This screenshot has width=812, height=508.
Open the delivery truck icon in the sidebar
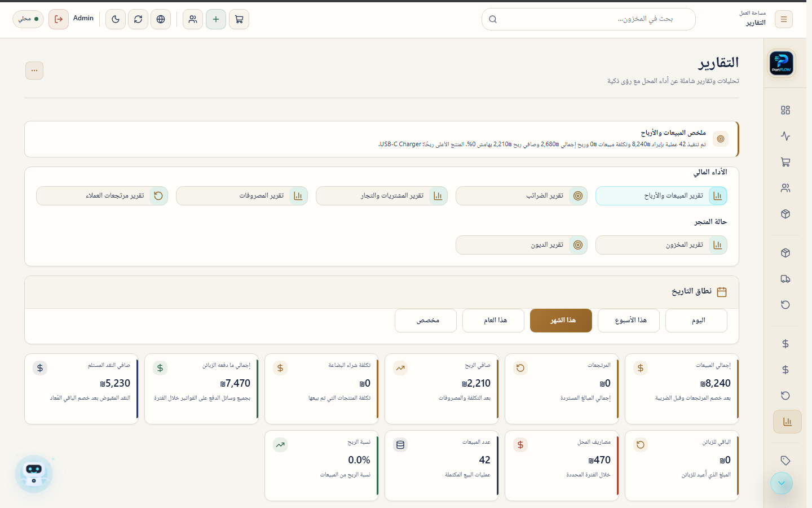point(785,279)
